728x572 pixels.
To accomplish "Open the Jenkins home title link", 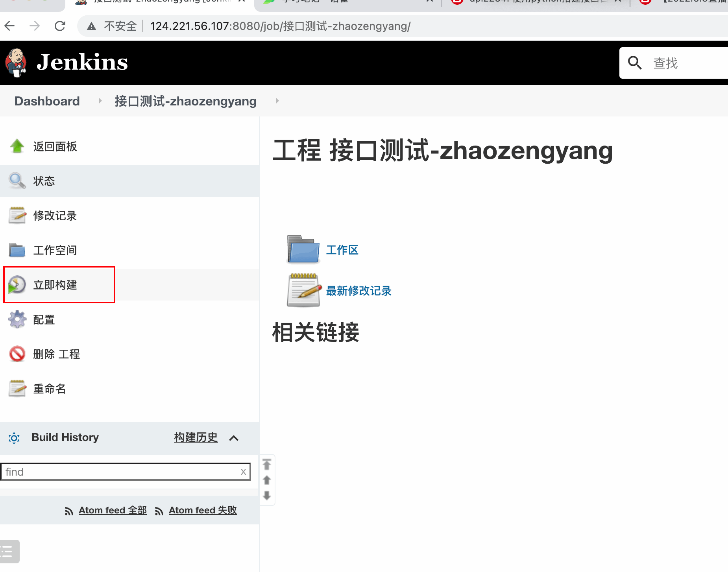I will (82, 63).
